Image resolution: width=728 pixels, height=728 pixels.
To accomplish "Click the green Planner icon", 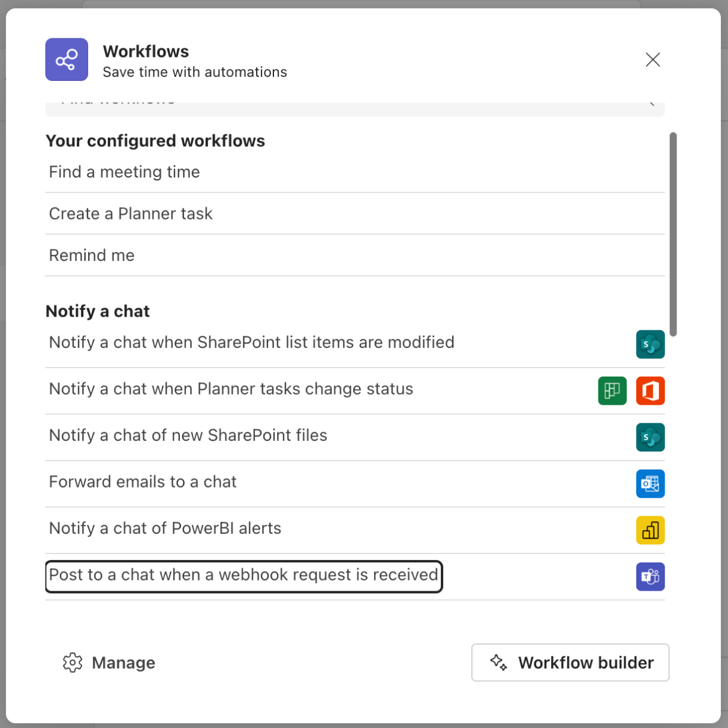I will pos(612,390).
